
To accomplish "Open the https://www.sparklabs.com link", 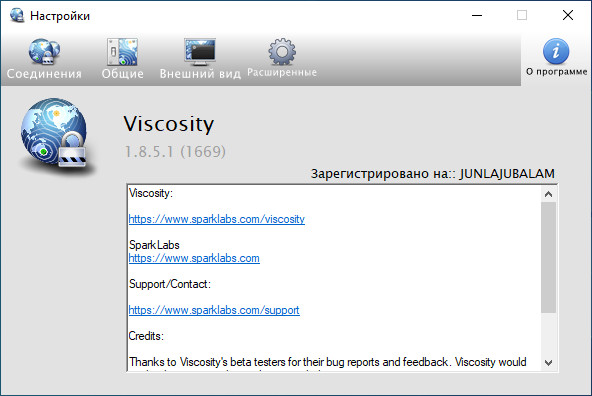I will pos(194,258).
